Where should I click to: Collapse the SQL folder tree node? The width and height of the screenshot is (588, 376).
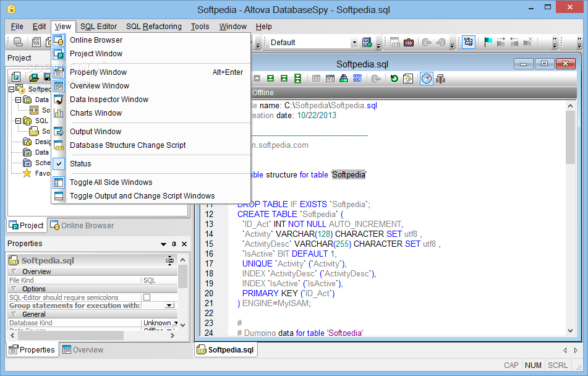pos(18,121)
